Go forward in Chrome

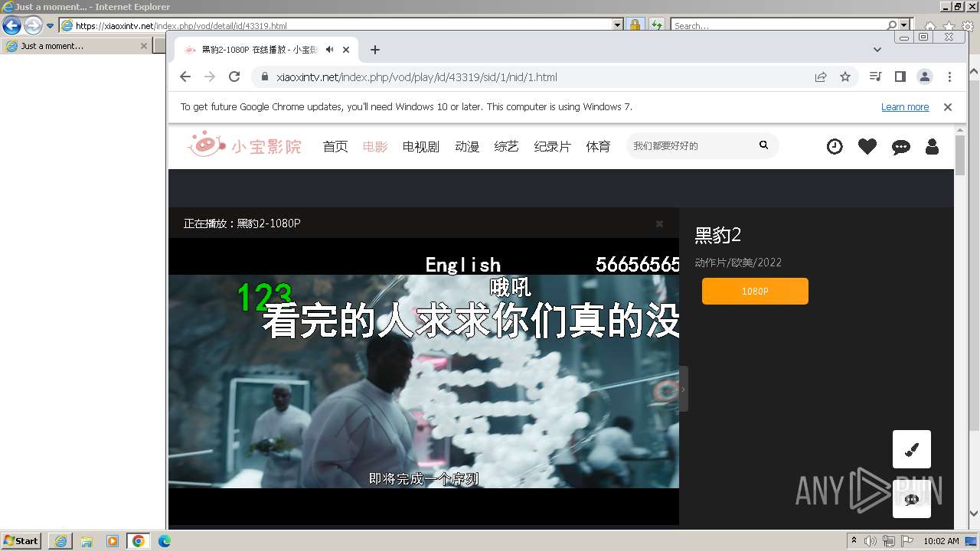210,77
